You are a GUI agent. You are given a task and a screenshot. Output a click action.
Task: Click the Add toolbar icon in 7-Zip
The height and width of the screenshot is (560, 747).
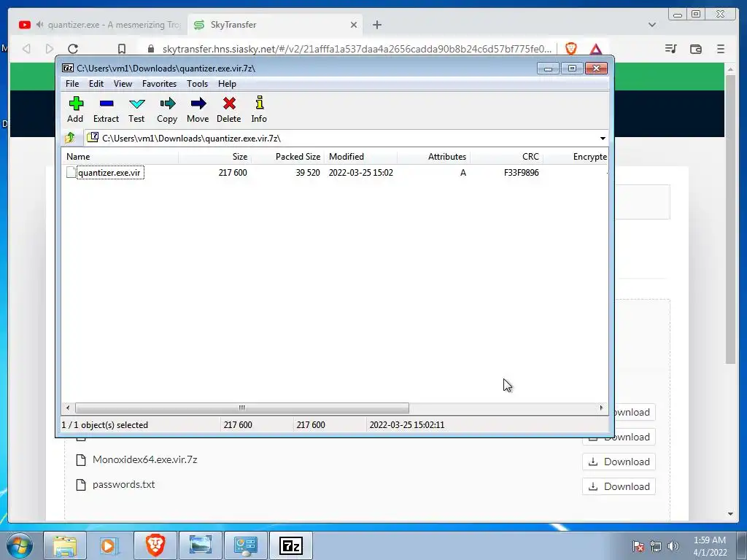click(x=75, y=109)
